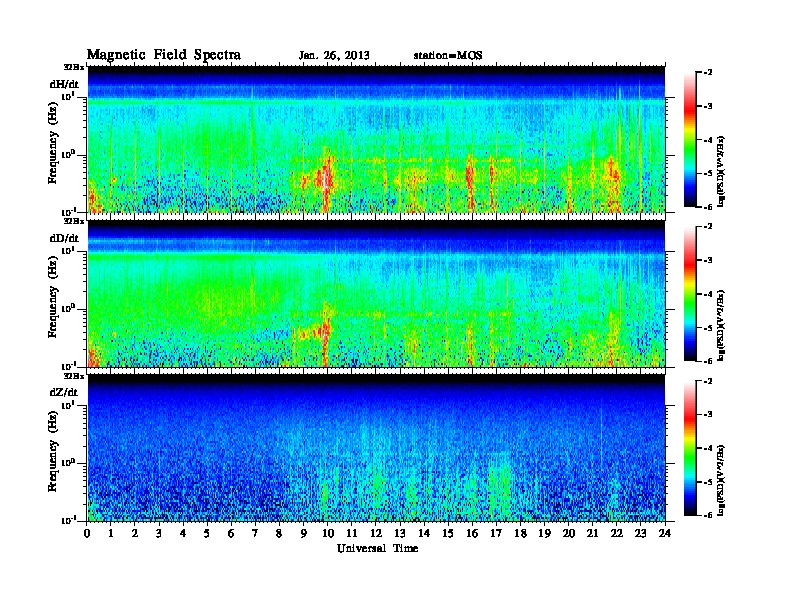Screen dimensions: 792x612
Task: Click hour tick label "14" on time axis
Action: tap(424, 534)
